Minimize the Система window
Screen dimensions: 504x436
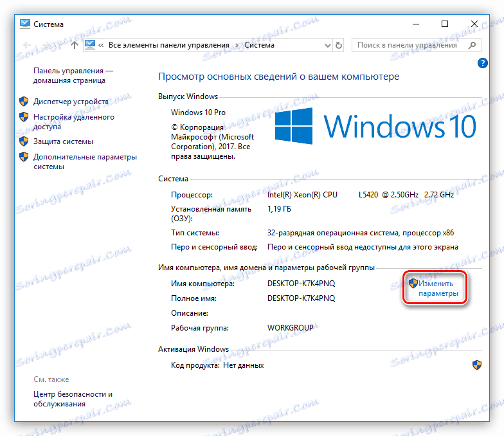(x=416, y=24)
